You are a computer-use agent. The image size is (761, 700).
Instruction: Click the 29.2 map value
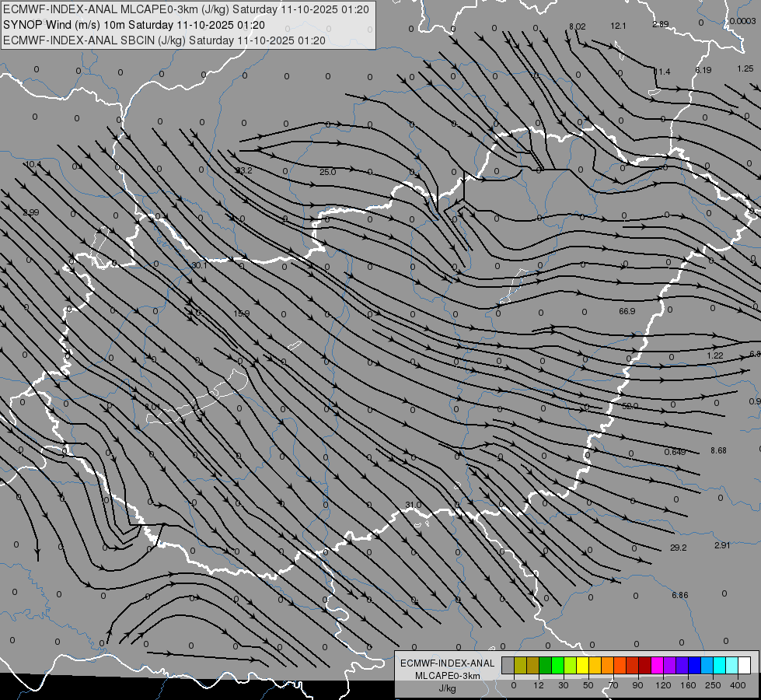pos(678,548)
